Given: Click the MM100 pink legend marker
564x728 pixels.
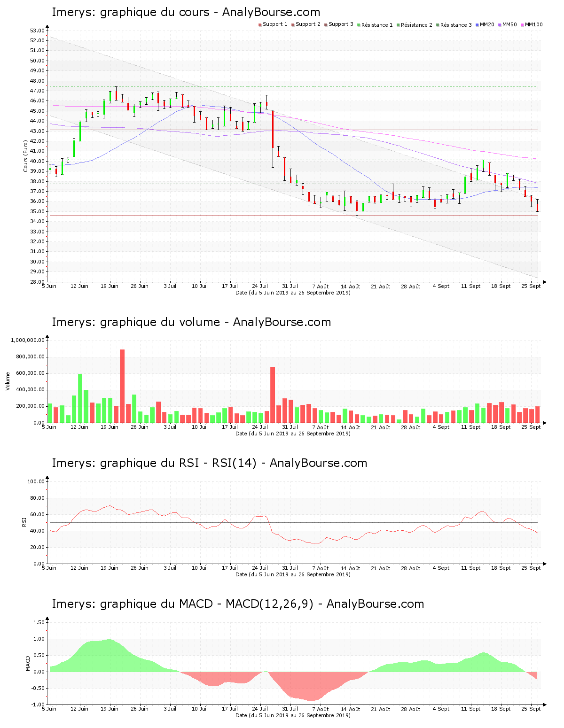Looking at the screenshot, I should (522, 25).
